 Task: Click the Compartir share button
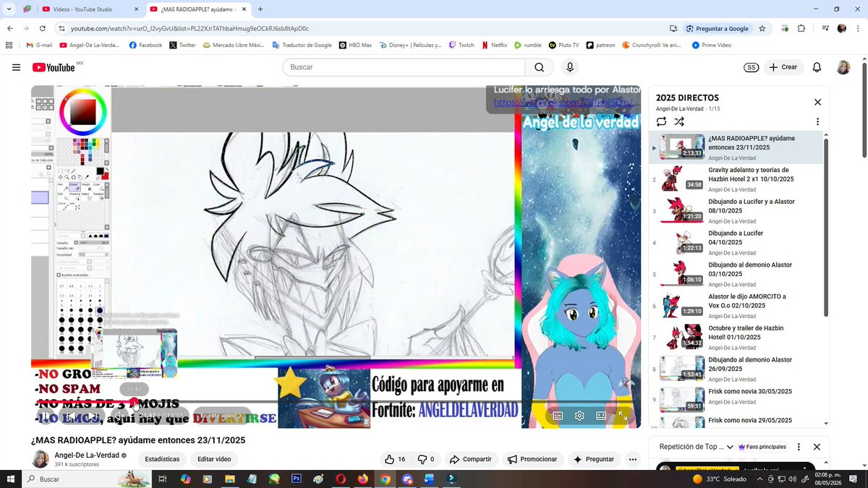coord(470,459)
